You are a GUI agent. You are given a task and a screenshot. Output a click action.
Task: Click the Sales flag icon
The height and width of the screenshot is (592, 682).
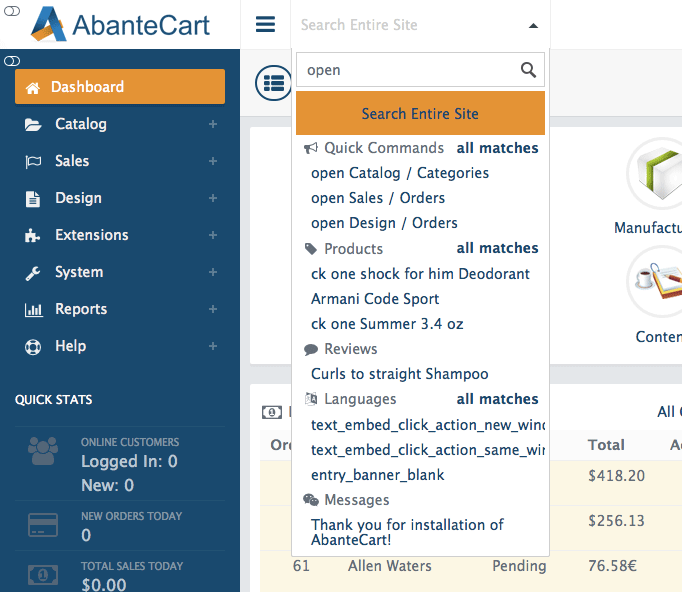[33, 161]
